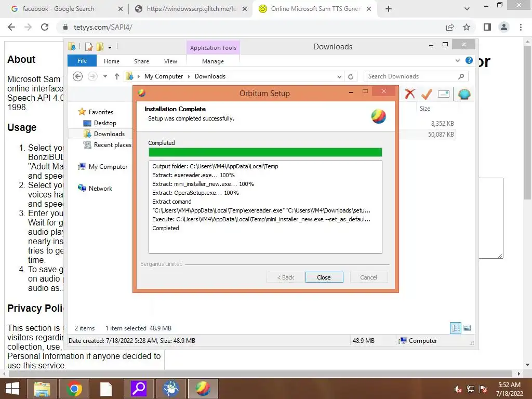Open recent locations dropdown in Explorer
The image size is (532, 399).
pyautogui.click(x=105, y=76)
